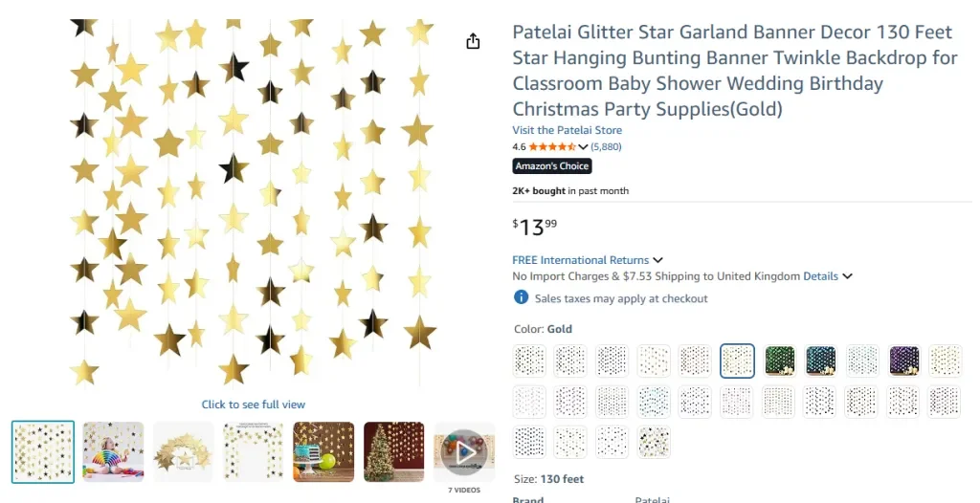Select the currently chosen Gold swatch
Image resolution: width=980 pixels, height=503 pixels.
point(737,361)
